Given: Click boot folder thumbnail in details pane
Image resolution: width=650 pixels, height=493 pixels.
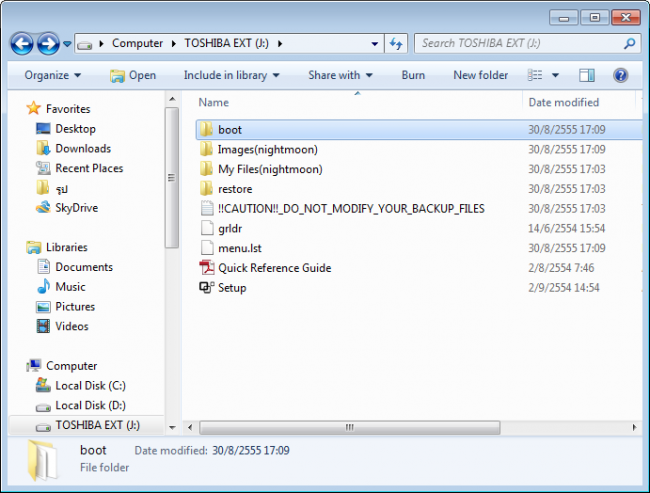Looking at the screenshot, I should point(43,461).
